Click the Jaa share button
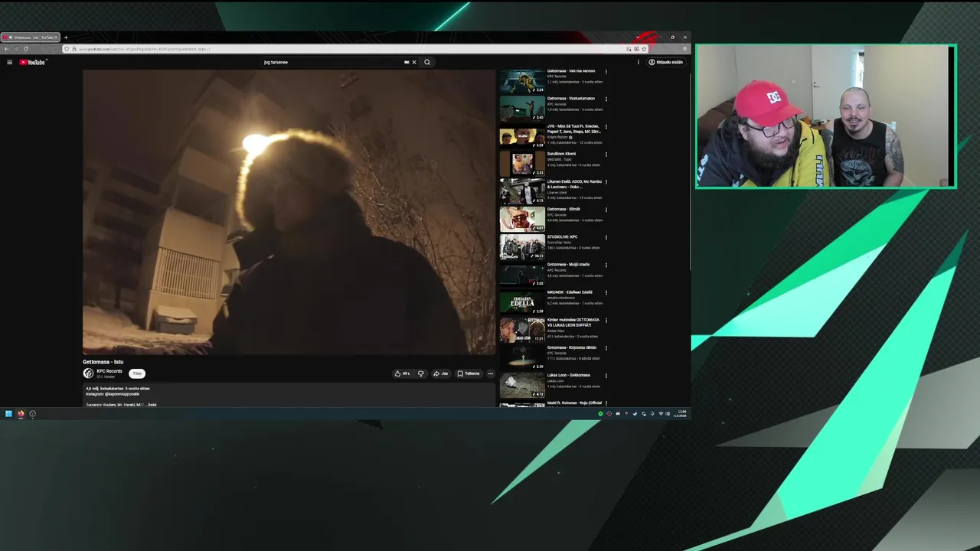 [441, 373]
